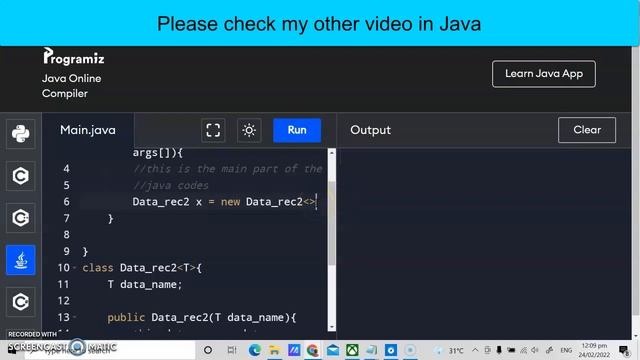Click the '//java codes' comment line
Viewport: 640px width, 360px height.
coord(171,186)
